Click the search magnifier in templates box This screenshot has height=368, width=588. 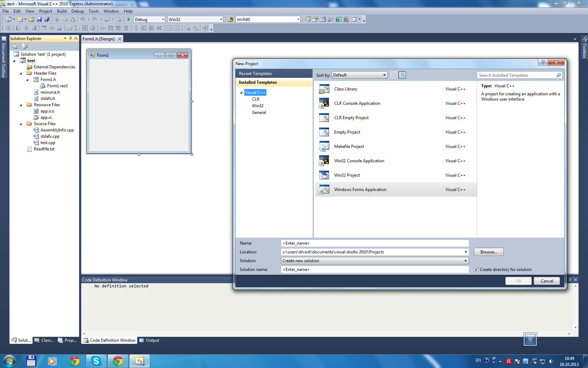tap(559, 75)
